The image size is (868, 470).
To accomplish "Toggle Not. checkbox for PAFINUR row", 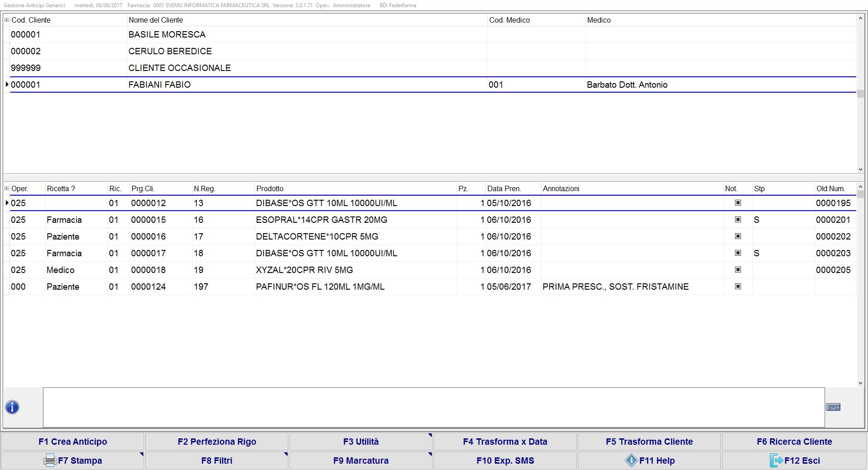I will click(738, 287).
